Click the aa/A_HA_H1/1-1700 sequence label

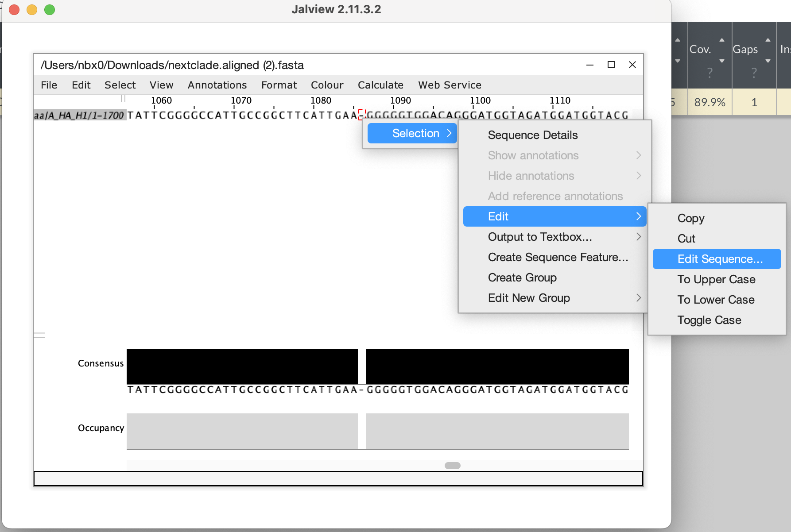[x=79, y=116]
